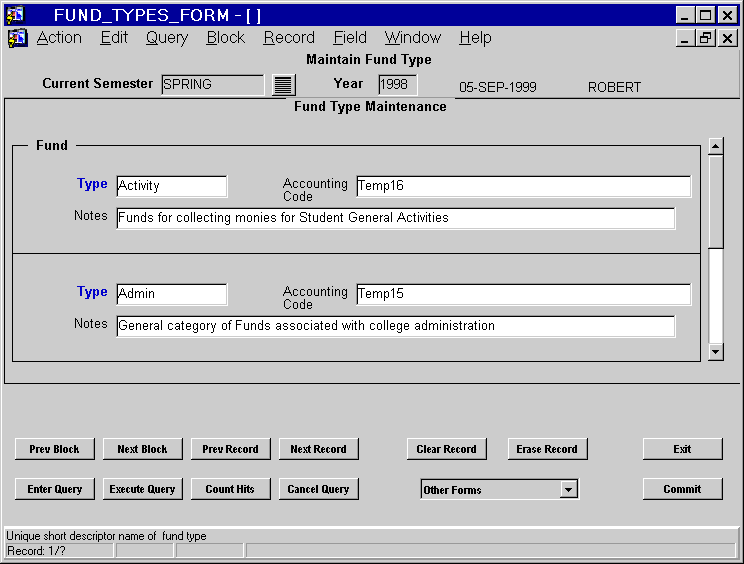Click the Commit button
This screenshot has height=564, width=744.
pyautogui.click(x=682, y=489)
